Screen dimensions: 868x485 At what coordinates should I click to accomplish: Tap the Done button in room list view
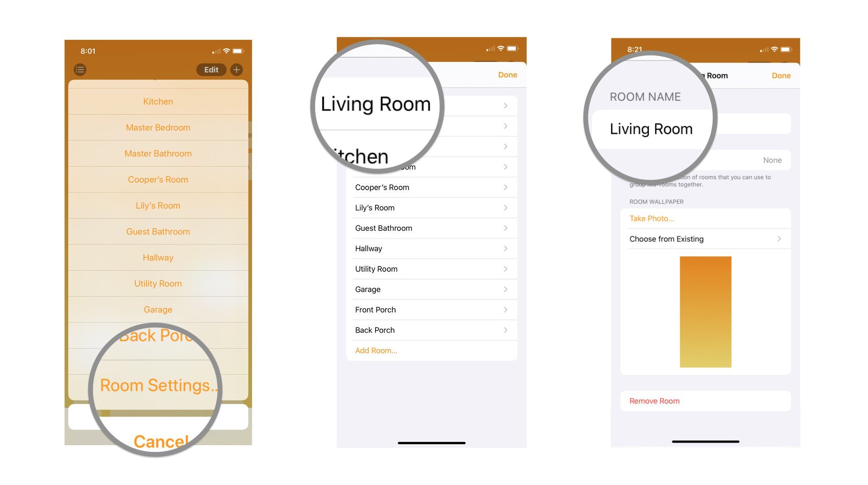508,75
